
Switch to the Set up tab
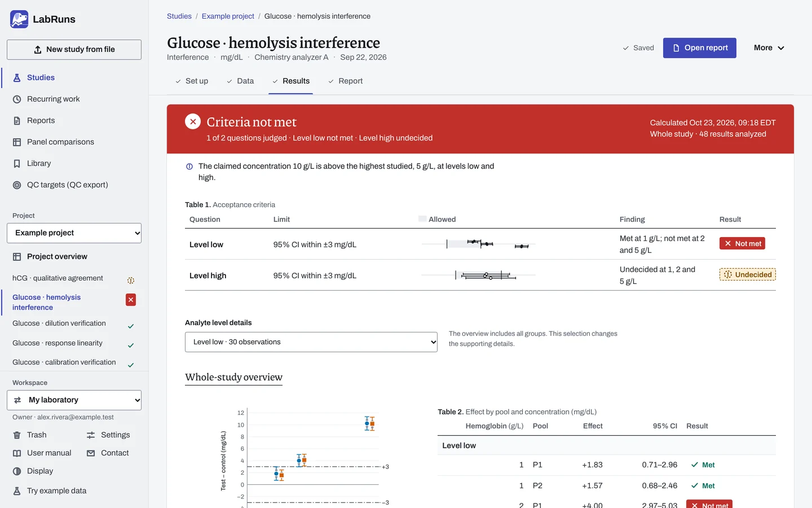192,81
